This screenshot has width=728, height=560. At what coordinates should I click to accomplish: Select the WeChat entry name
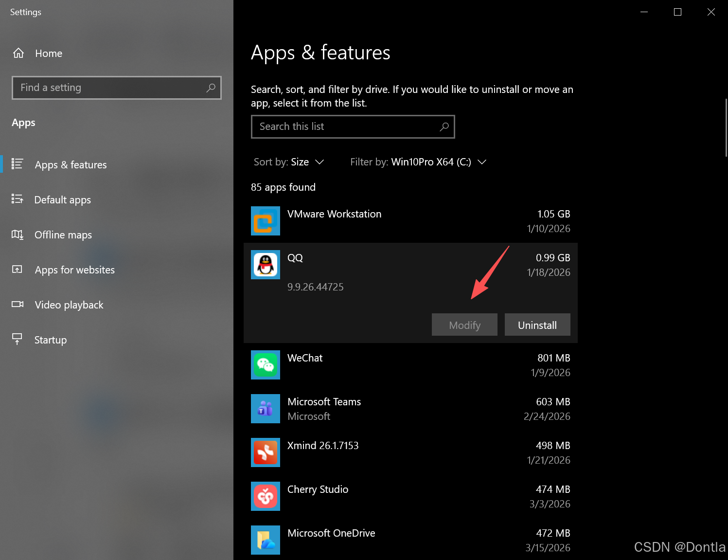305,358
